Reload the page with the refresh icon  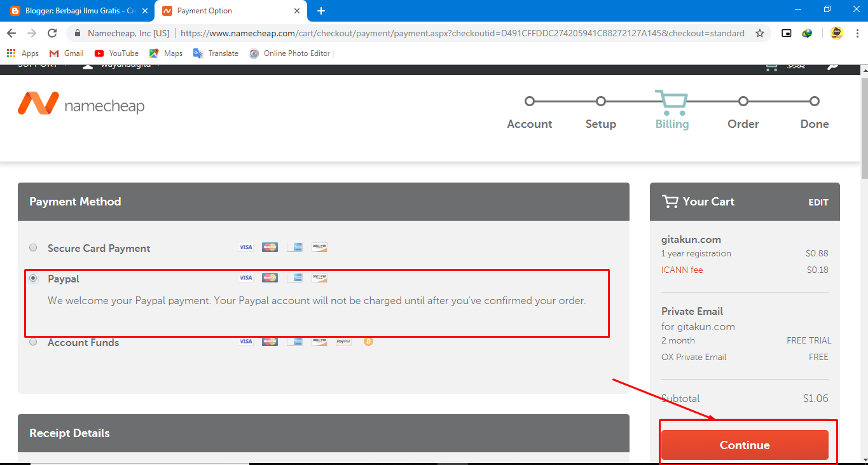53,33
